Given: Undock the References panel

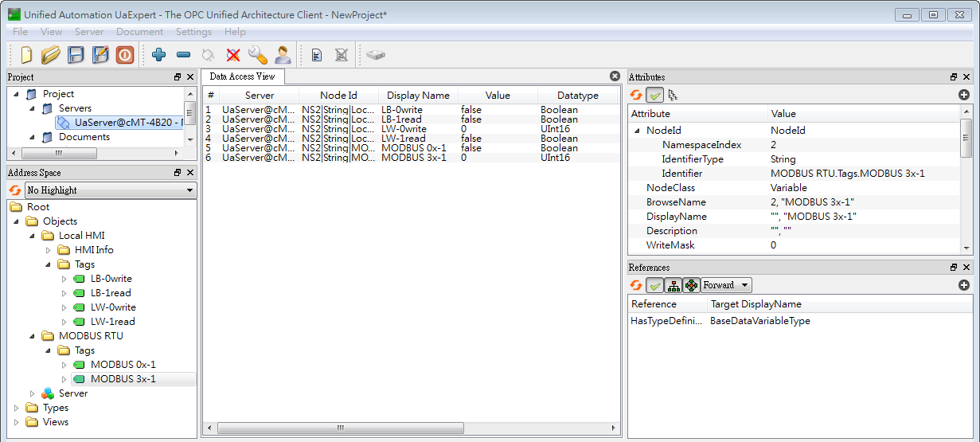Looking at the screenshot, I should [954, 268].
